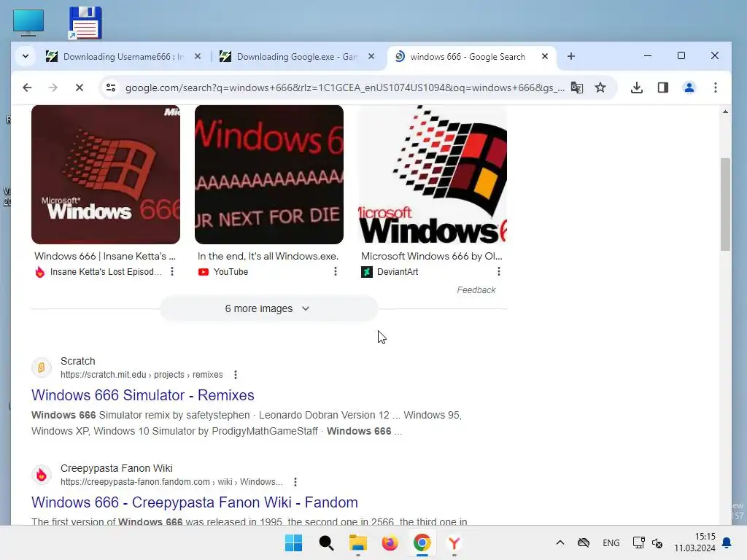Click 'Windows 666 | Insane Ketta's' caption
Screen dimensions: 747x560
pos(105,256)
